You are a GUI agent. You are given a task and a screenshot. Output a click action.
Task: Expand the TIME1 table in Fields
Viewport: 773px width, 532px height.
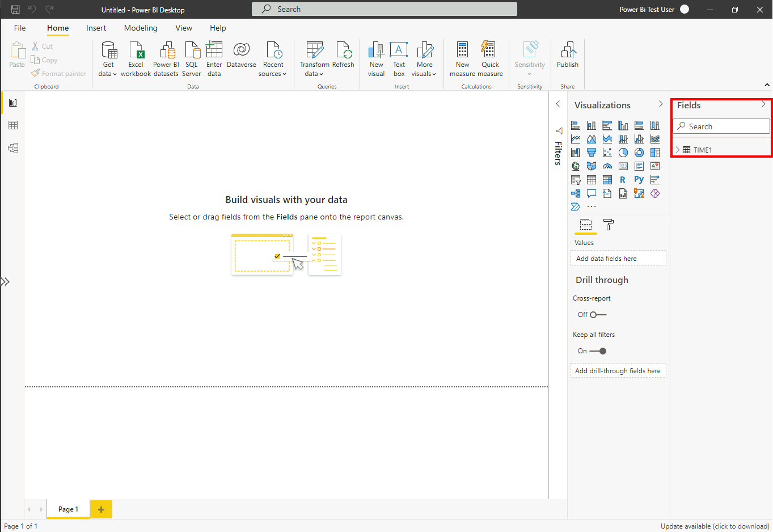(678, 150)
